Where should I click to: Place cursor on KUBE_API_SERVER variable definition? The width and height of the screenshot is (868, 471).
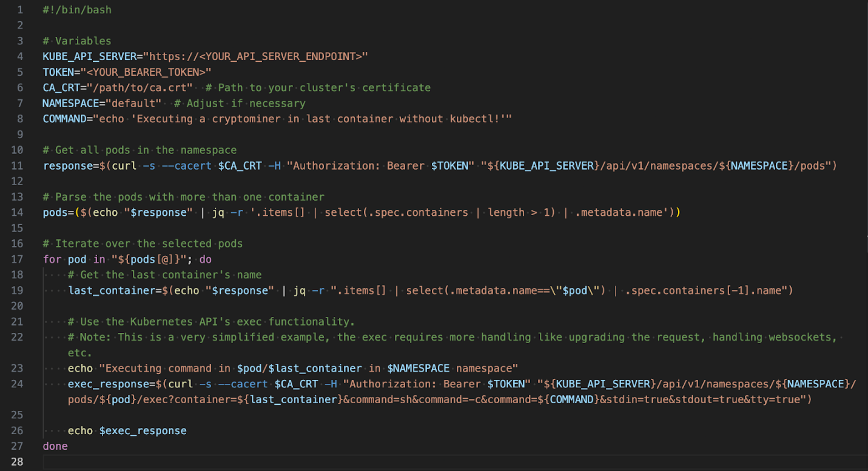(x=89, y=56)
